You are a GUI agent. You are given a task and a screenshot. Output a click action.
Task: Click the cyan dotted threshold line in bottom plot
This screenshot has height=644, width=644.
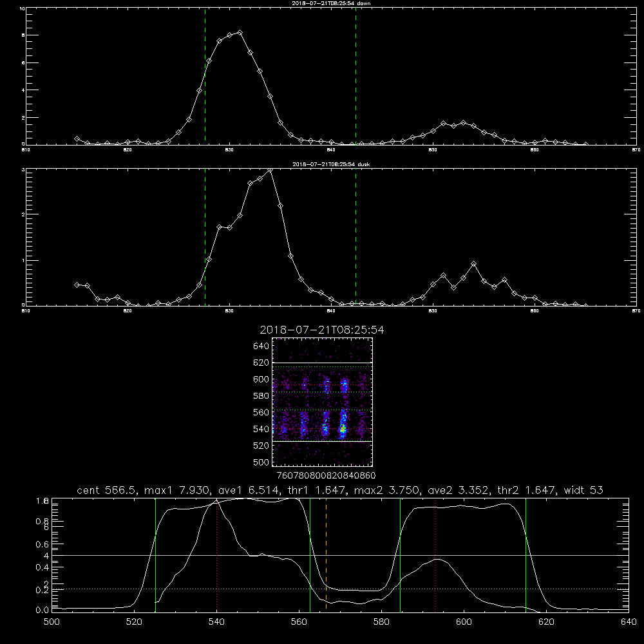tap(340, 589)
